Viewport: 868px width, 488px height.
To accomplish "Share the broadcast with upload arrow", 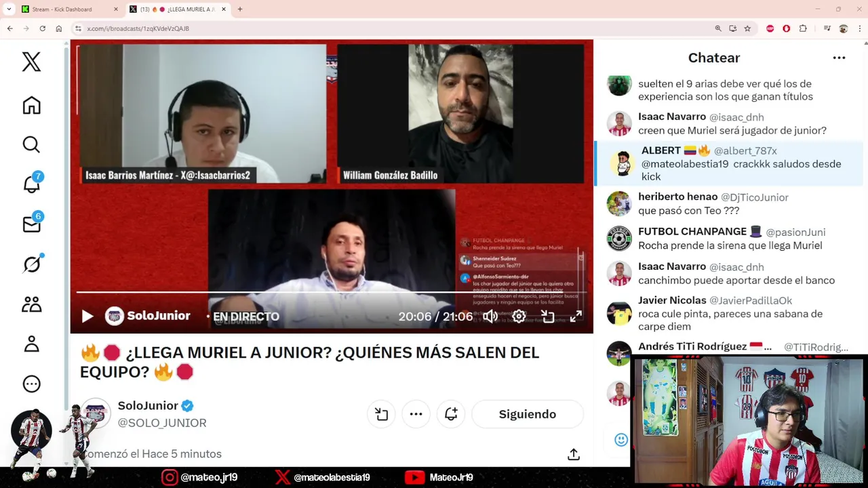I will click(574, 454).
